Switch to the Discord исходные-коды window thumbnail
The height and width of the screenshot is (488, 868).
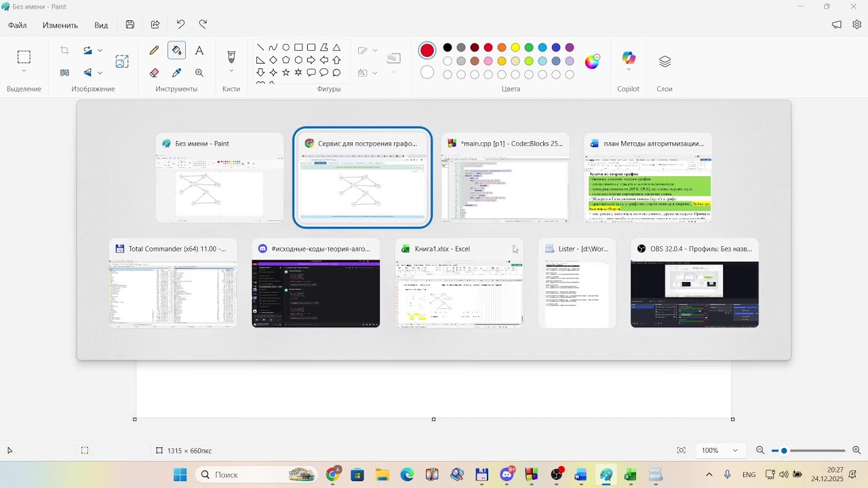[x=316, y=283]
